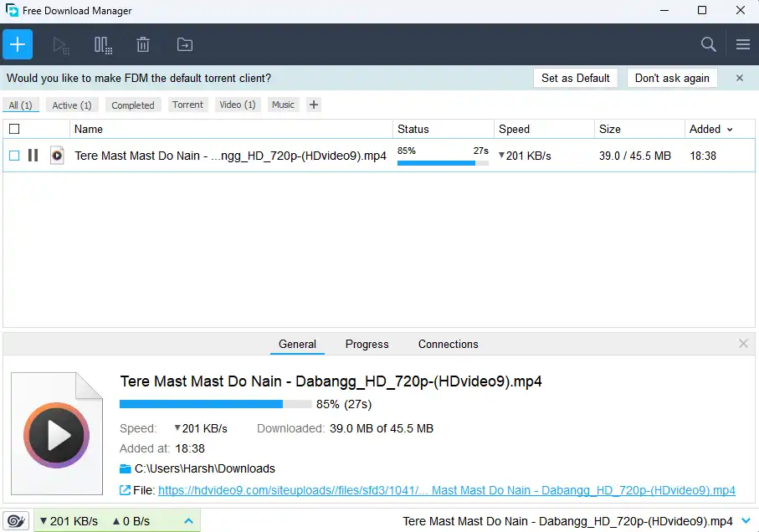Switch to the Connections tab
The height and width of the screenshot is (532, 759).
coord(448,344)
